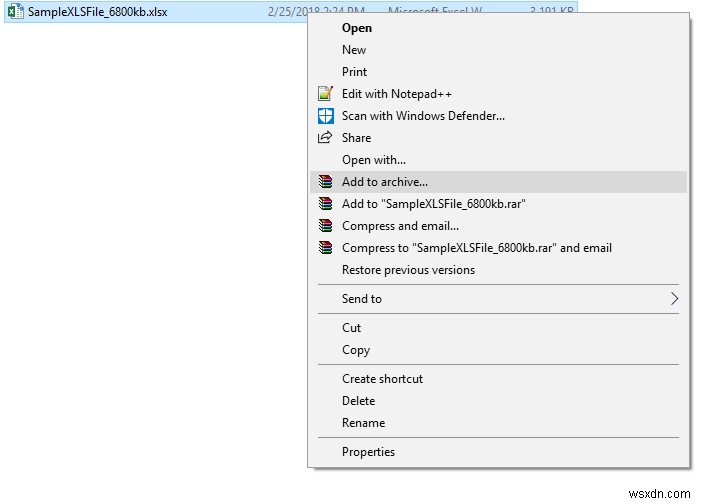Click the Share icon in the context menu

pyautogui.click(x=324, y=138)
